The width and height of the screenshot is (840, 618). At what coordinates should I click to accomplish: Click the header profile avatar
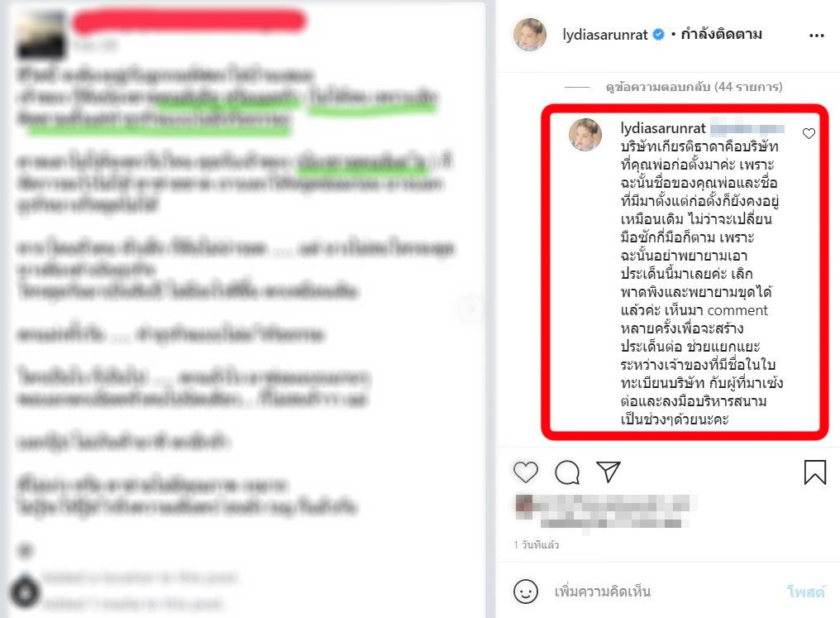(x=530, y=35)
